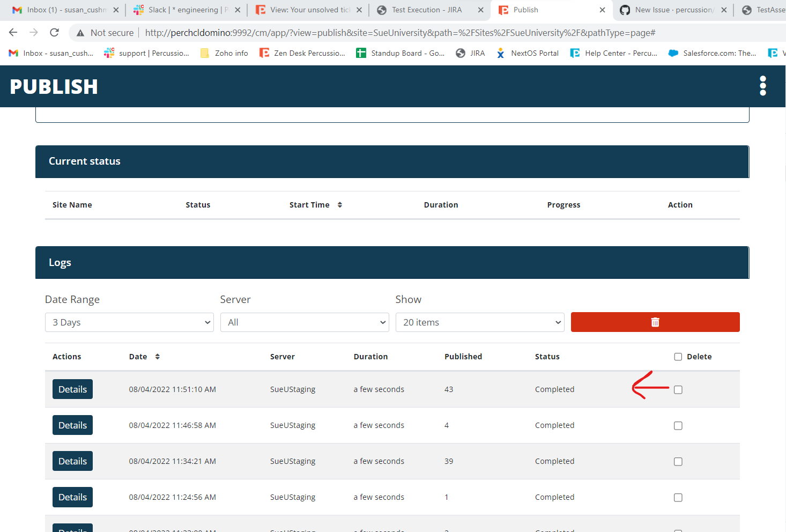Expand the Server dropdown set to All
The image size is (786, 532).
pos(304,322)
